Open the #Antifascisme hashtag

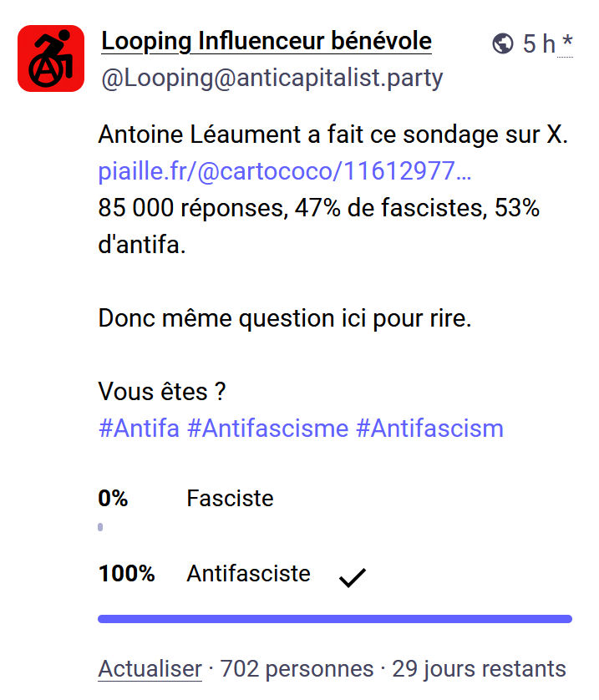click(267, 429)
